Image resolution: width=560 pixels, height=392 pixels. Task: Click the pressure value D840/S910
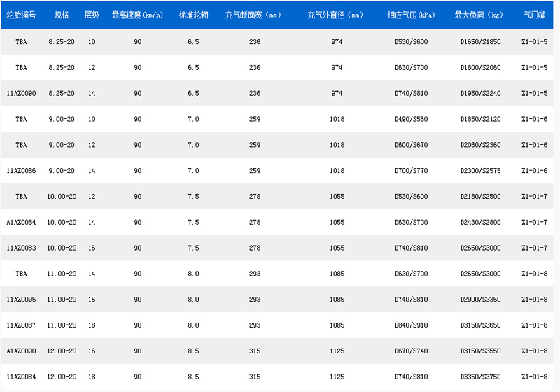click(411, 325)
